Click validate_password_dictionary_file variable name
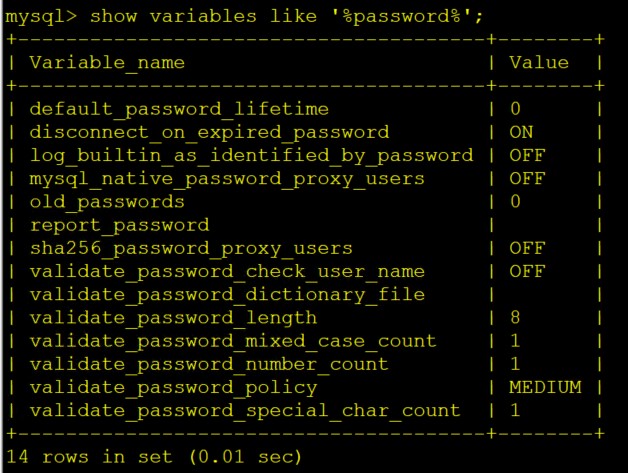 tap(227, 294)
